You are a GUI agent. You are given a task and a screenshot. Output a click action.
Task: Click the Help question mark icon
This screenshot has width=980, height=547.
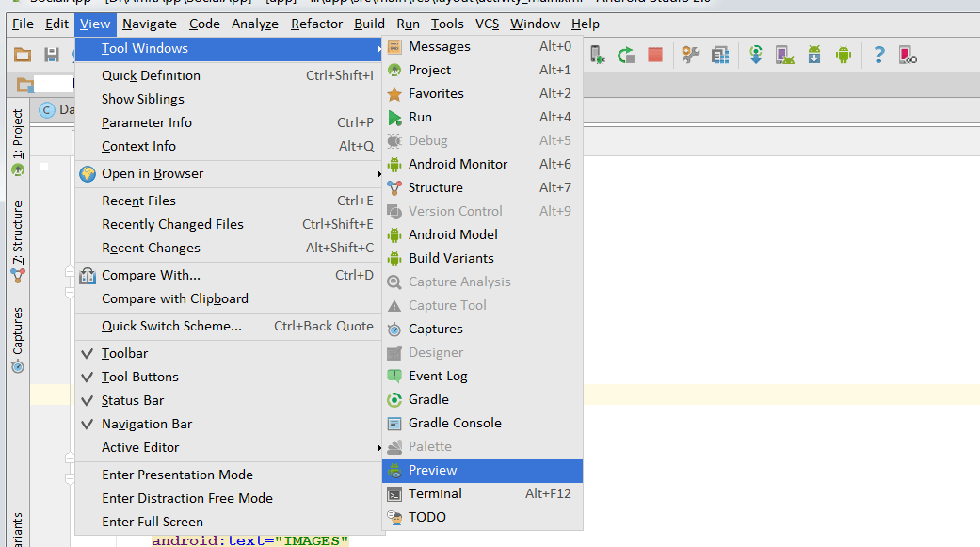[878, 55]
